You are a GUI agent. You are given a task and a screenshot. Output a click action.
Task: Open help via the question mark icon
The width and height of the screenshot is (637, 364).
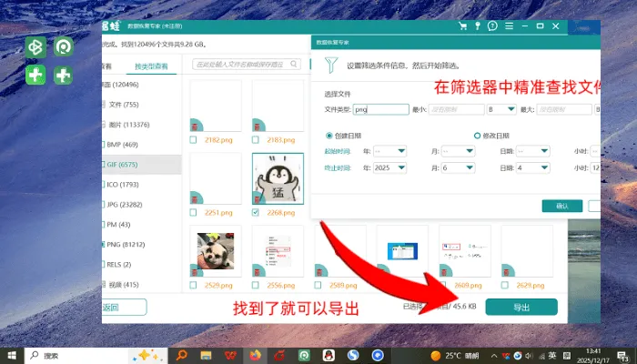492,26
